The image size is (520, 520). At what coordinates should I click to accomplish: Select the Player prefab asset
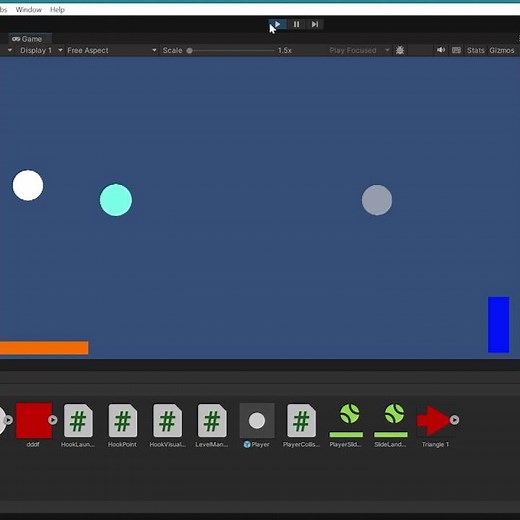pyautogui.click(x=257, y=420)
